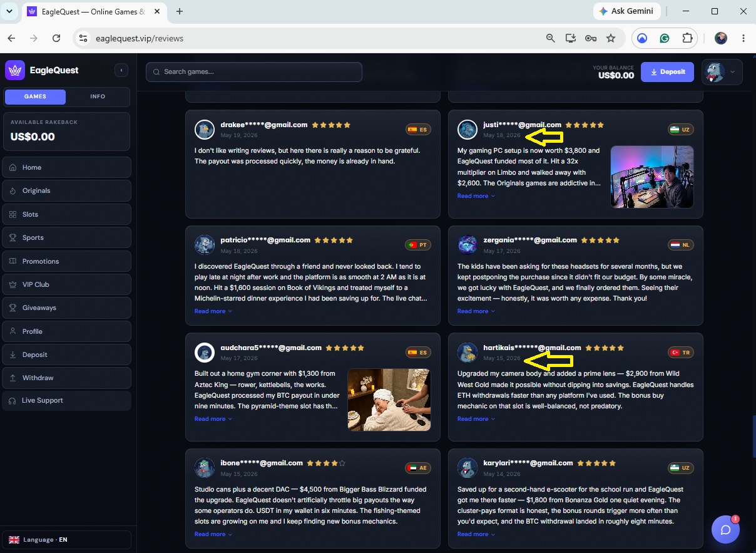Click the address bar URL
This screenshot has height=553, width=756.
coord(140,38)
